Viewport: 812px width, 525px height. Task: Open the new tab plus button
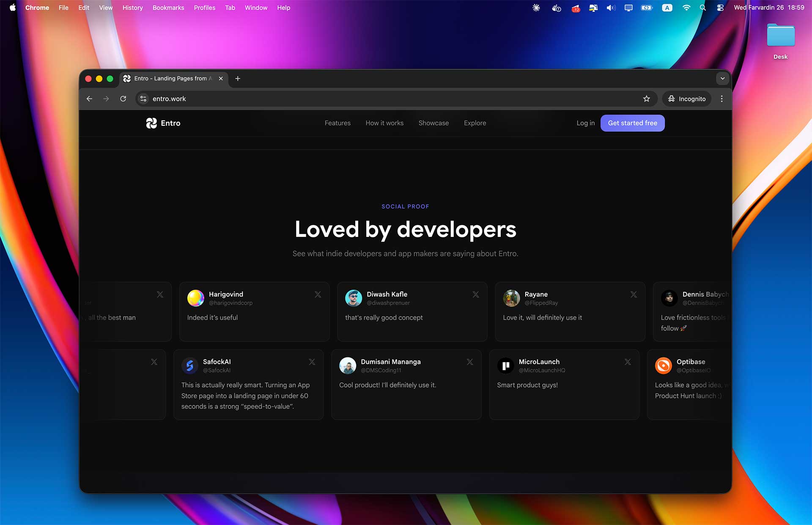pyautogui.click(x=238, y=78)
